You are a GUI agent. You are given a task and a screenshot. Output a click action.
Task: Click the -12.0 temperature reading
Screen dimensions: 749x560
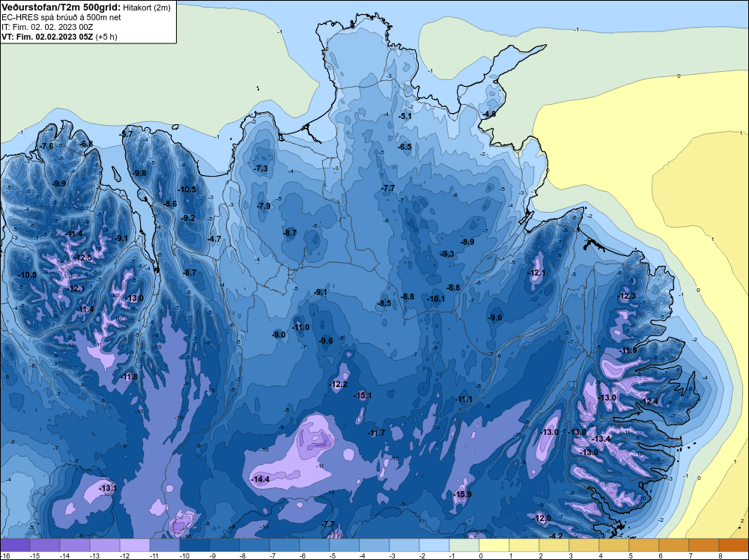542,519
